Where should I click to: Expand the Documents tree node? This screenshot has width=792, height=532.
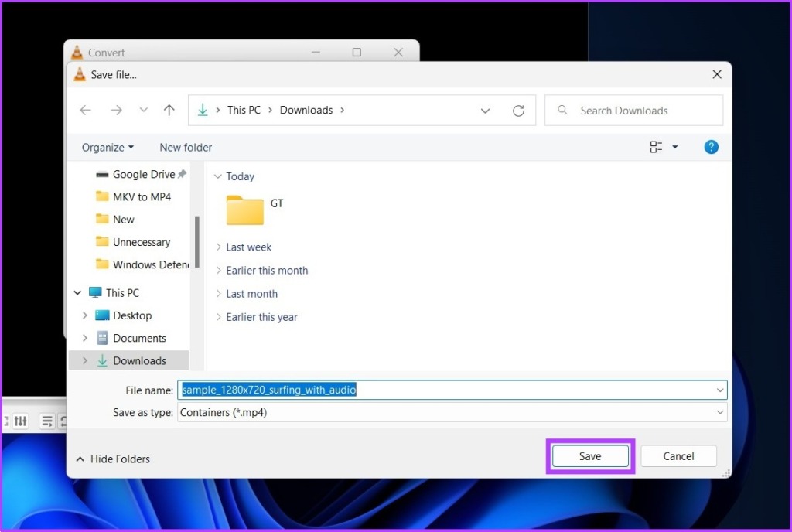[84, 338]
